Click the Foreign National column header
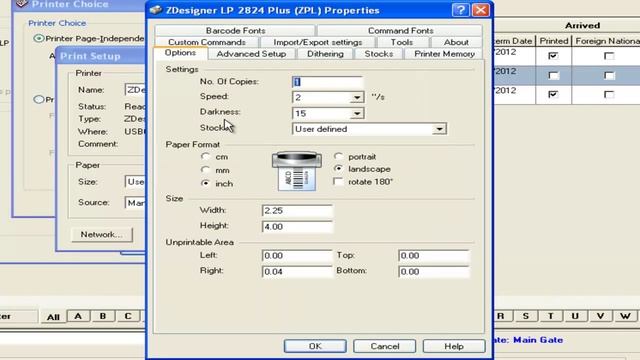 pyautogui.click(x=606, y=41)
